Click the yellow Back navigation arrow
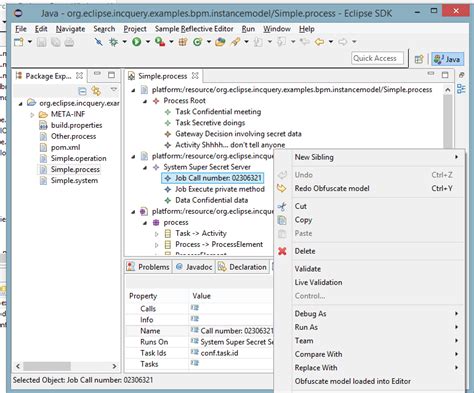This screenshot has width=474, height=393. (320, 42)
